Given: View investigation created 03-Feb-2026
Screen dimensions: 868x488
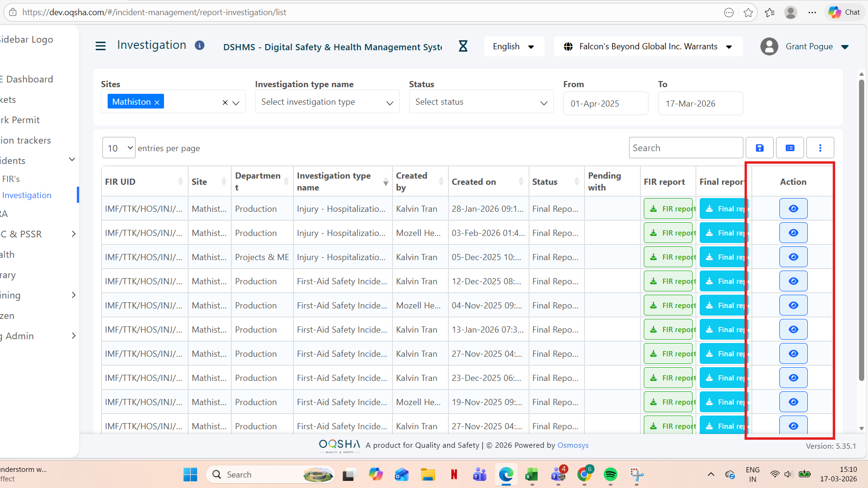Looking at the screenshot, I should coord(793,233).
